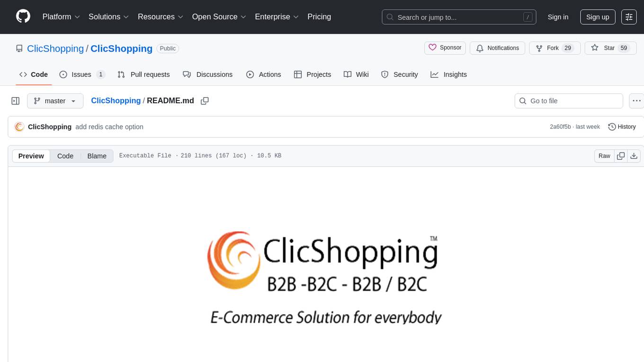The height and width of the screenshot is (362, 644).
Task: Open the Pricing page
Action: [319, 17]
